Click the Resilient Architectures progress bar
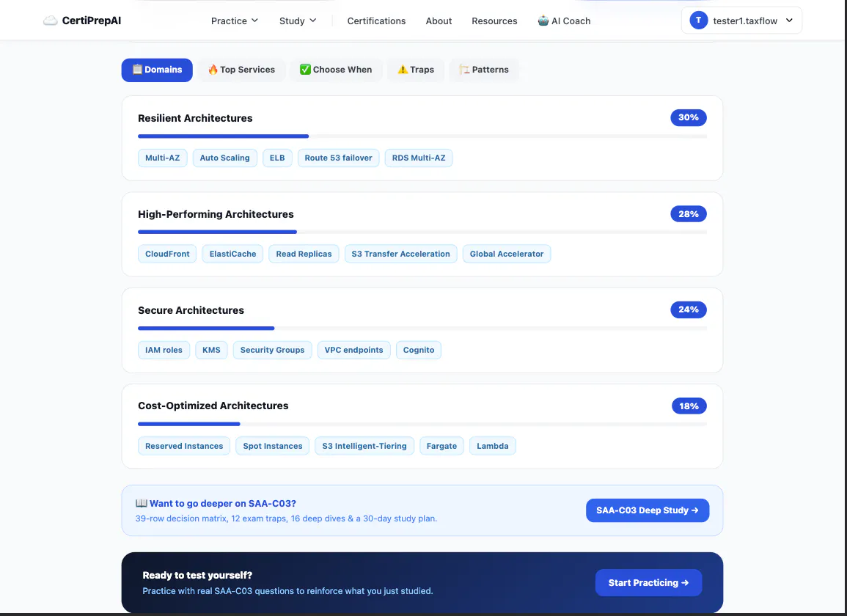 click(x=422, y=136)
